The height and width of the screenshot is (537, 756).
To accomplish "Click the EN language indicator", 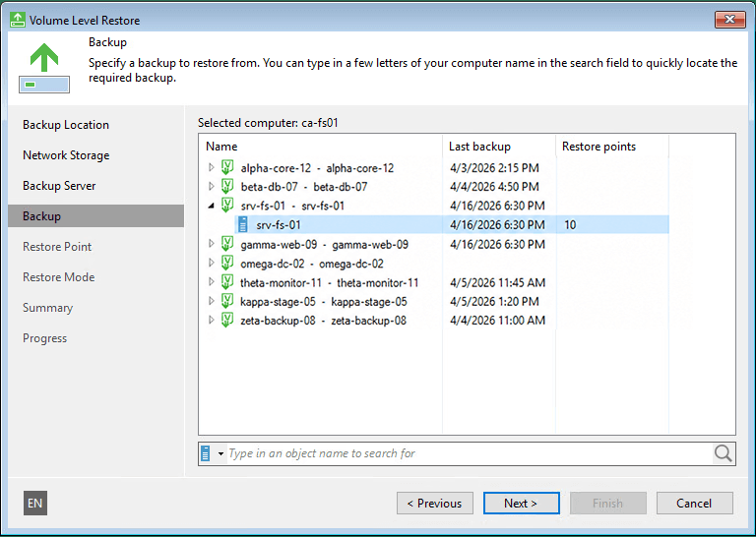I will [x=35, y=504].
